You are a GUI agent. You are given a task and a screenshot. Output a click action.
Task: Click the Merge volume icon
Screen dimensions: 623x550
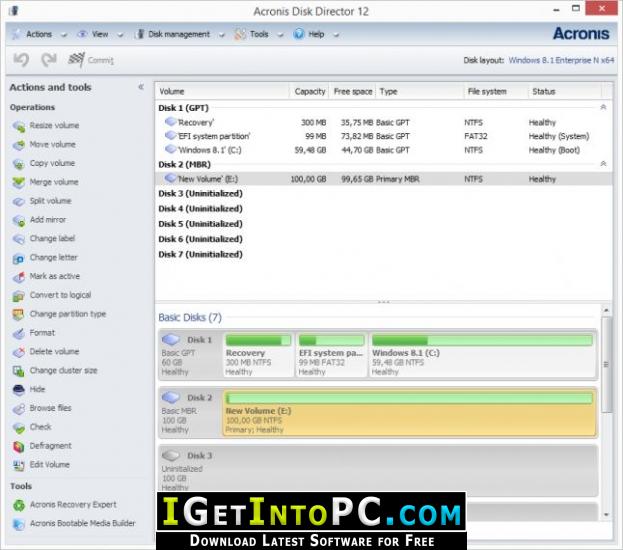(19, 182)
